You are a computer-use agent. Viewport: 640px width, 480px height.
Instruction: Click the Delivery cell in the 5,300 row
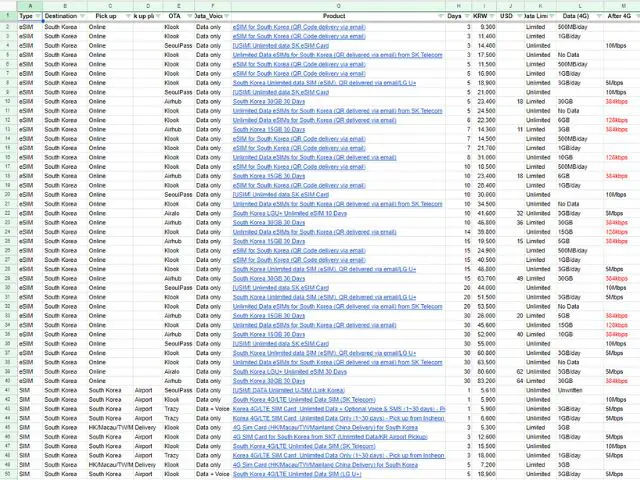[x=148, y=427]
